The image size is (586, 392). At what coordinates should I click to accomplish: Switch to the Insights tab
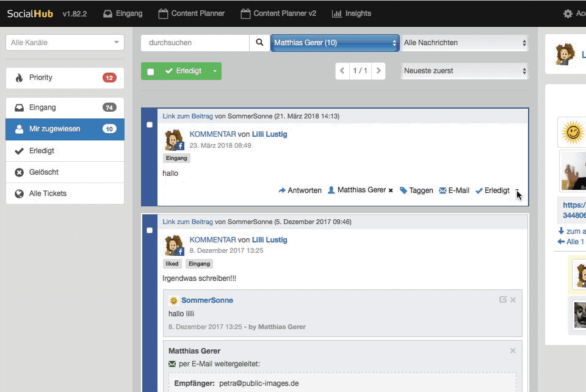point(351,13)
